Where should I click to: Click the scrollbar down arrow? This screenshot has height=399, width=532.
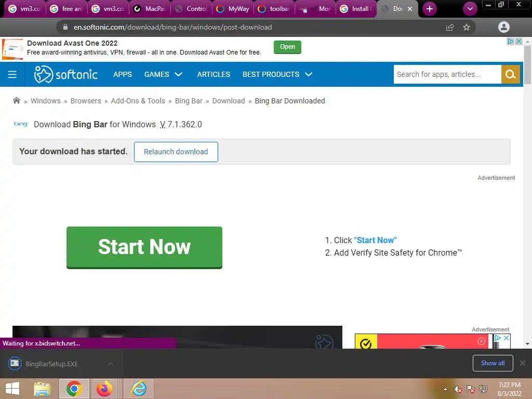click(x=527, y=344)
